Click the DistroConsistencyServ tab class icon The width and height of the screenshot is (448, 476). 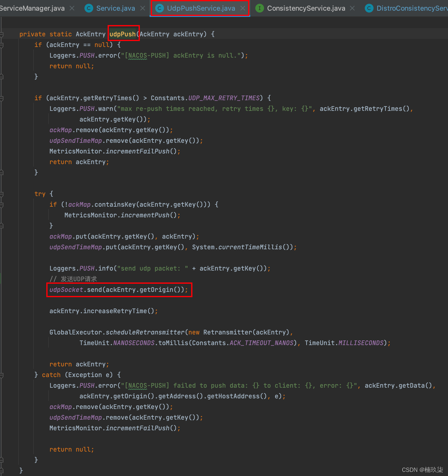point(369,8)
